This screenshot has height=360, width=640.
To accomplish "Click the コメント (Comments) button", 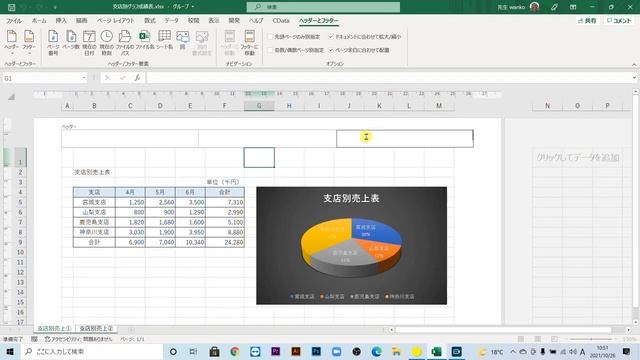I will (x=619, y=20).
